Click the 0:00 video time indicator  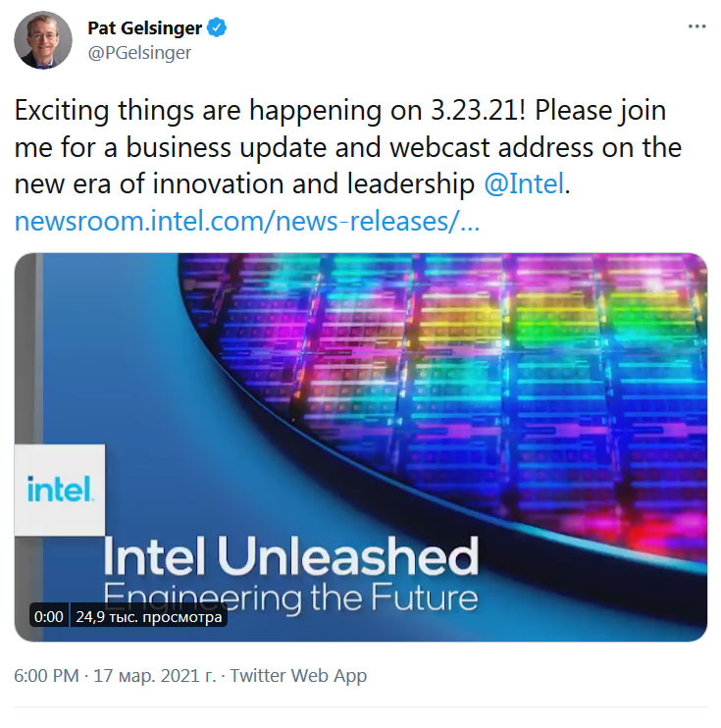48,617
